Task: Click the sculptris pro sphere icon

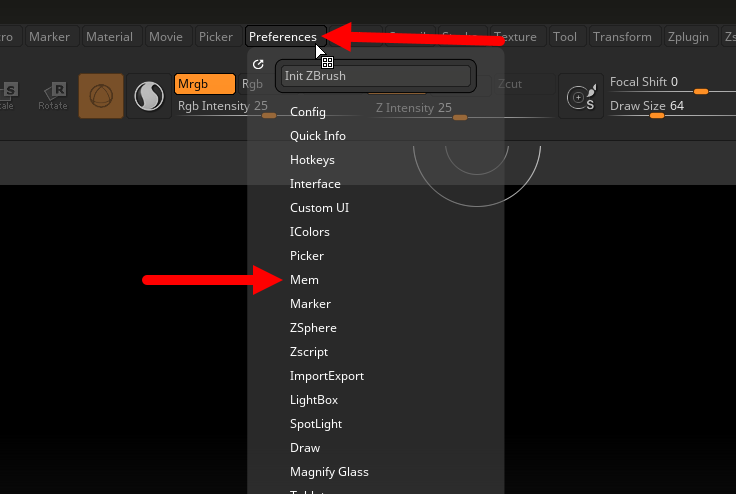Action: click(x=149, y=96)
